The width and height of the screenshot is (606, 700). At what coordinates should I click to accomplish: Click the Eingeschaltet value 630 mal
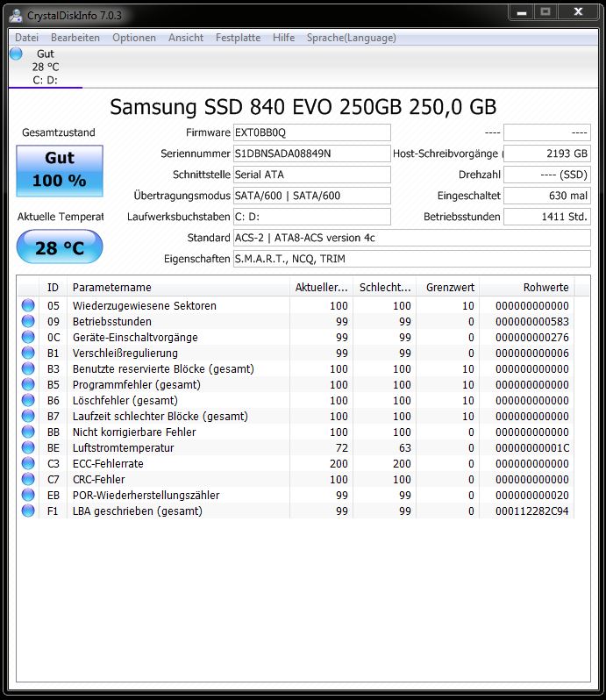pyautogui.click(x=547, y=196)
